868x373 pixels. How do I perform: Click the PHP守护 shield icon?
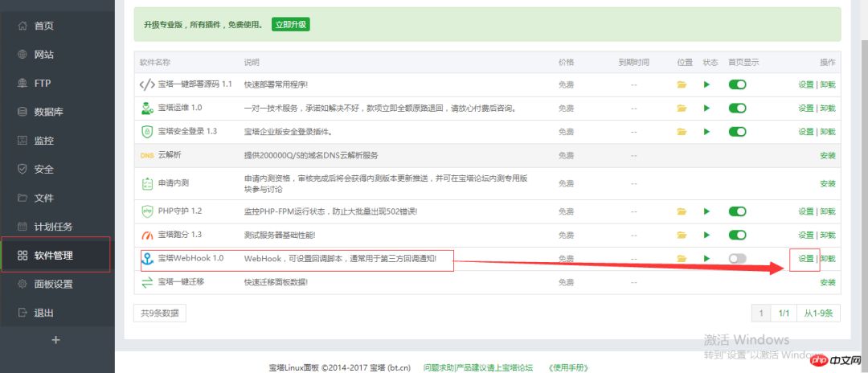pyautogui.click(x=147, y=211)
